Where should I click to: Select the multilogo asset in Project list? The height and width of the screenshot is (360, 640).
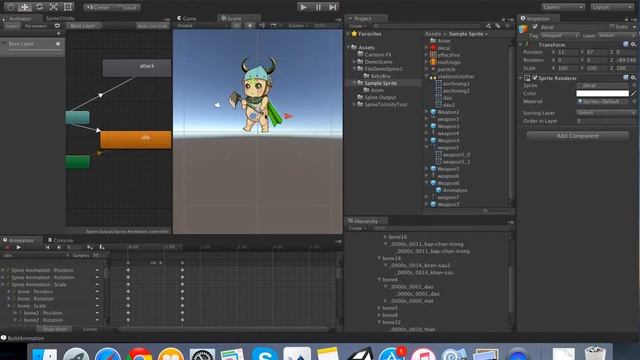(x=449, y=62)
